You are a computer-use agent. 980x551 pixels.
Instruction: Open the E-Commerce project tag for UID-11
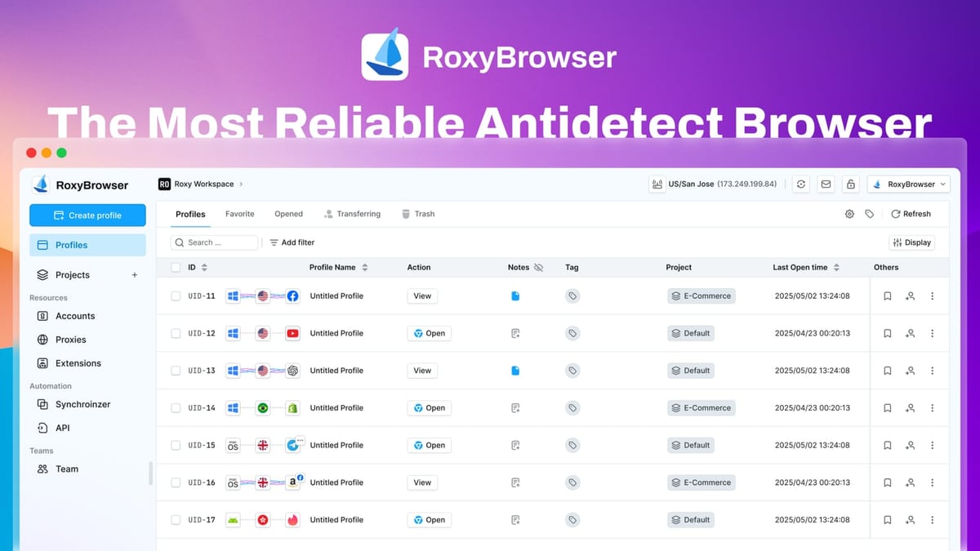tap(702, 296)
